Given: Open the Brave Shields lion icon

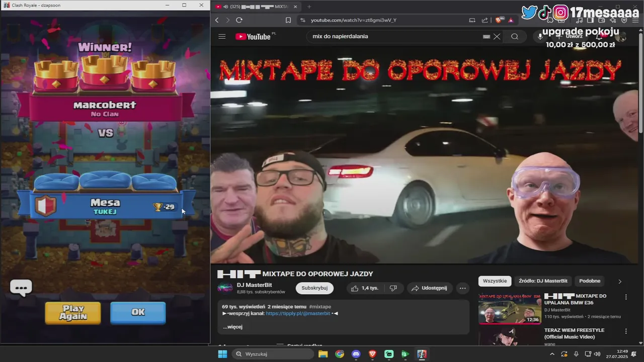Looking at the screenshot, I should 499,20.
